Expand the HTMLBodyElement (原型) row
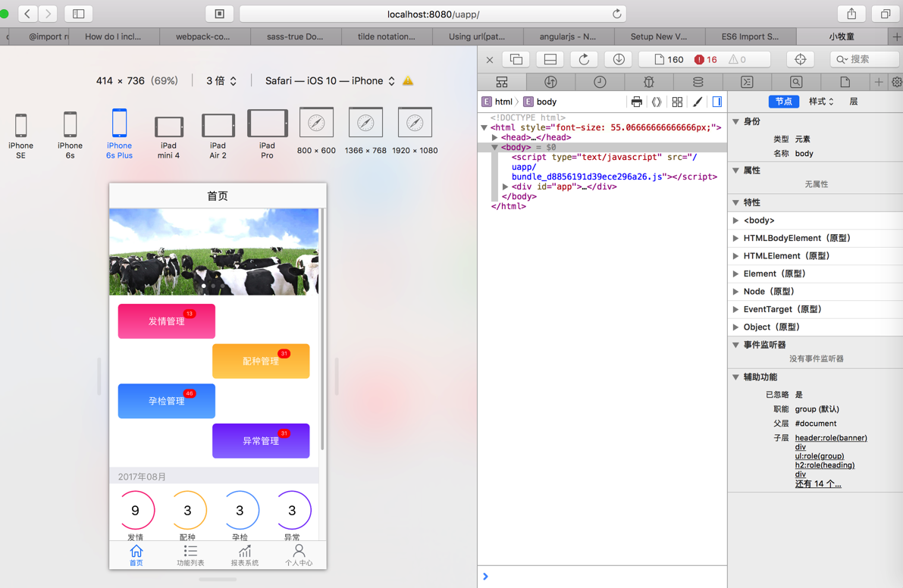903x588 pixels. [x=736, y=238]
